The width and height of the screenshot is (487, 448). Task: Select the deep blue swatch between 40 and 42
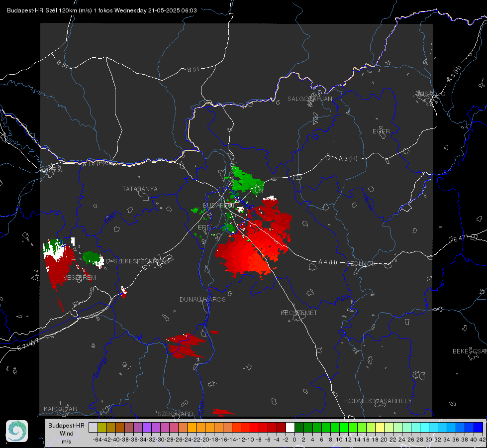coord(478,427)
